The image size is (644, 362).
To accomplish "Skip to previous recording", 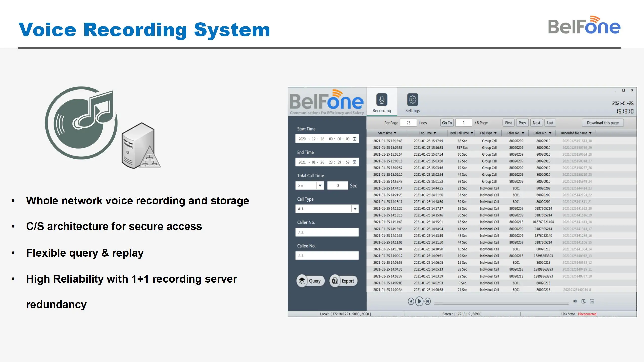I will tap(411, 301).
